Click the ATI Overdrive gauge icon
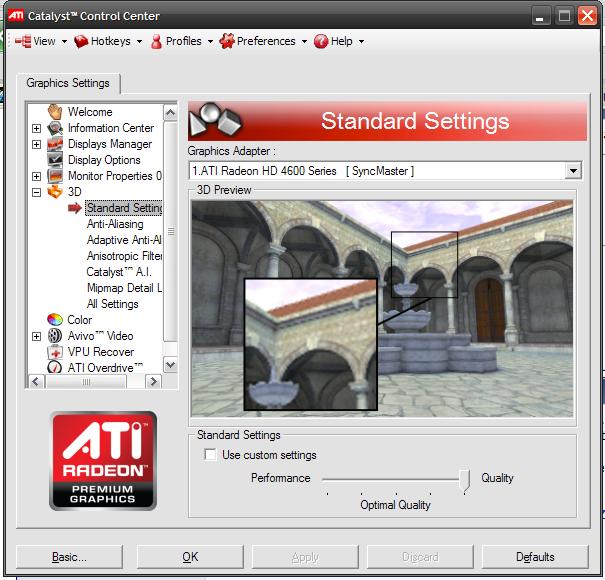This screenshot has height=580, width=605. pos(54,367)
